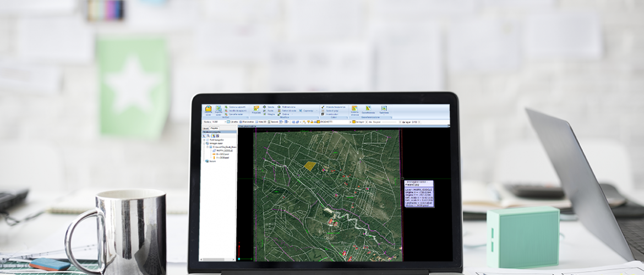Click the Ridimensiona tool
This screenshot has height=275, width=644.
287,107
